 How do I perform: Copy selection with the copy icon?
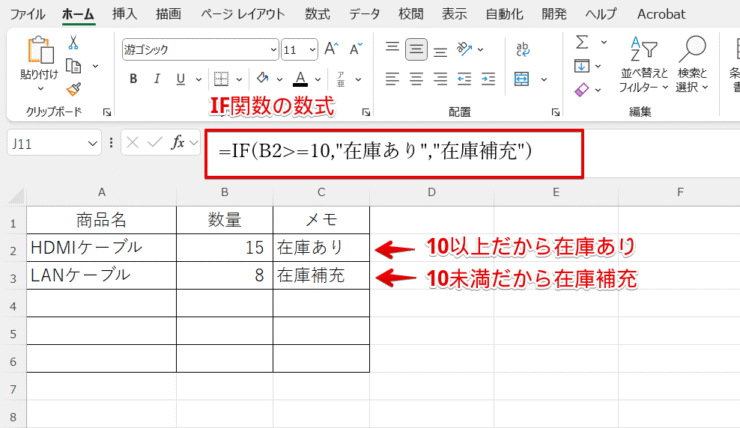click(74, 66)
